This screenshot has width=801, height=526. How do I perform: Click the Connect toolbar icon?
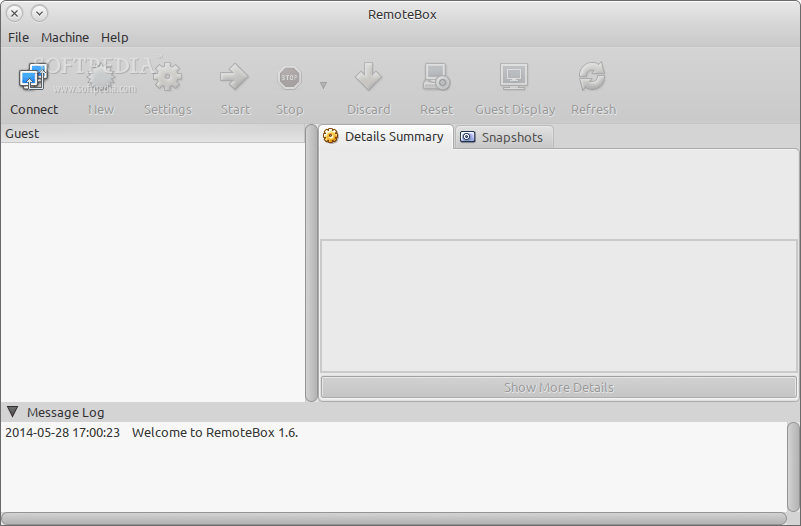point(33,77)
